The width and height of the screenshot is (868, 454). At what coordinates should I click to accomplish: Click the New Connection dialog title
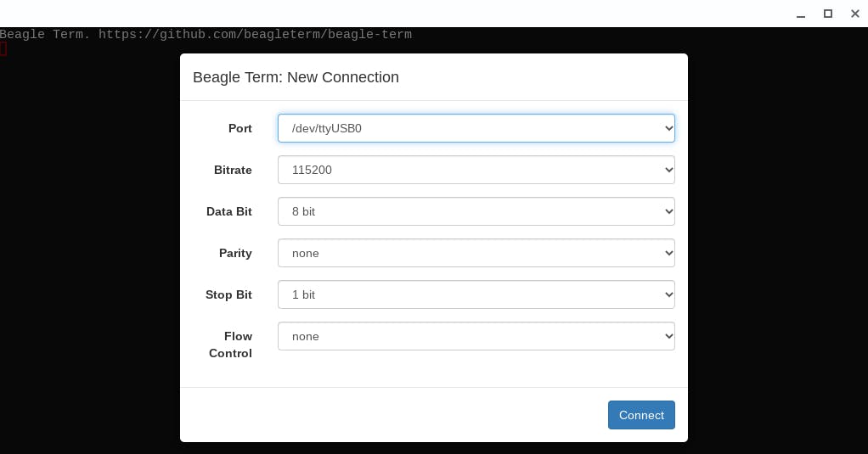tap(296, 77)
